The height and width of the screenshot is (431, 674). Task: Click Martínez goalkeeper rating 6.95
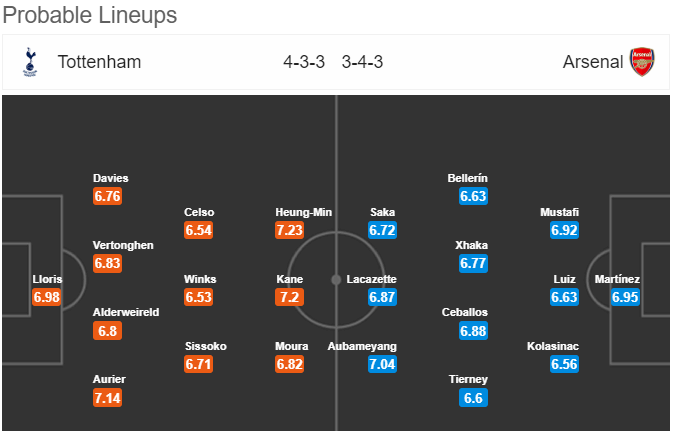coord(625,297)
